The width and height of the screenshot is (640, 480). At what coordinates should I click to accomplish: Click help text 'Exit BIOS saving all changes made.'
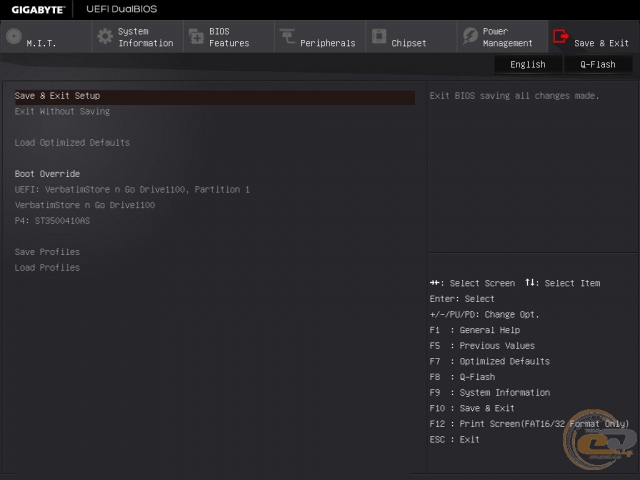514,96
